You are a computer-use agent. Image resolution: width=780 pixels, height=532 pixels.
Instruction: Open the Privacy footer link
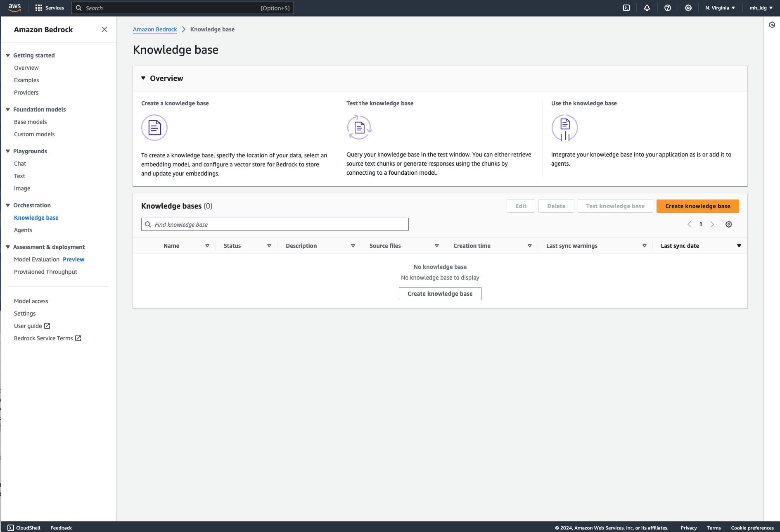[688, 528]
